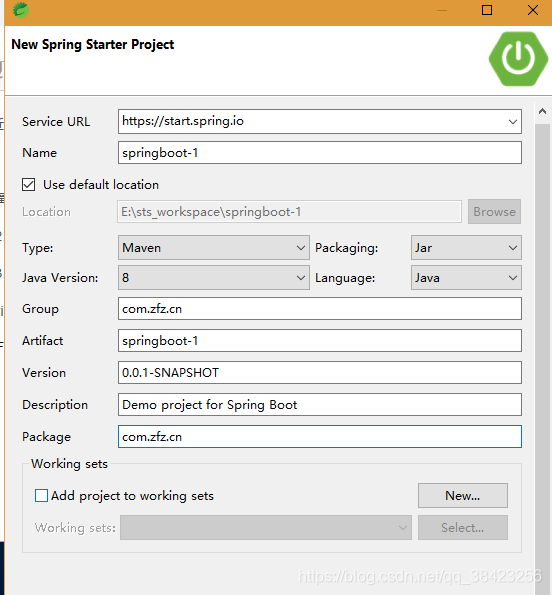Click the New... working set button
Viewport: 552px width, 595px height.
tap(463, 496)
